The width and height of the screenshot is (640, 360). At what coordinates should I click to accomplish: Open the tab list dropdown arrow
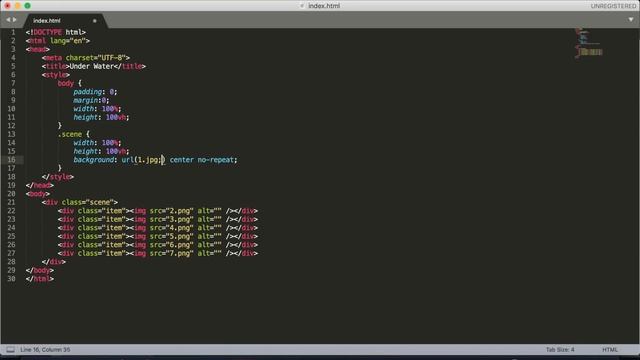pyautogui.click(x=631, y=20)
